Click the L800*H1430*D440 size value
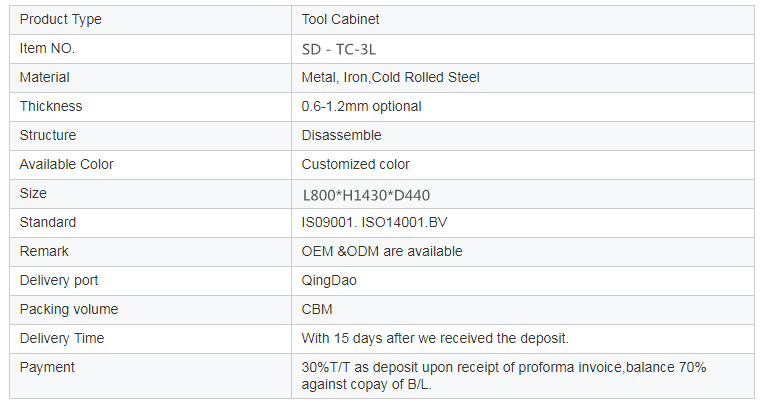Viewport: 781px width, 412px height. coord(366,195)
